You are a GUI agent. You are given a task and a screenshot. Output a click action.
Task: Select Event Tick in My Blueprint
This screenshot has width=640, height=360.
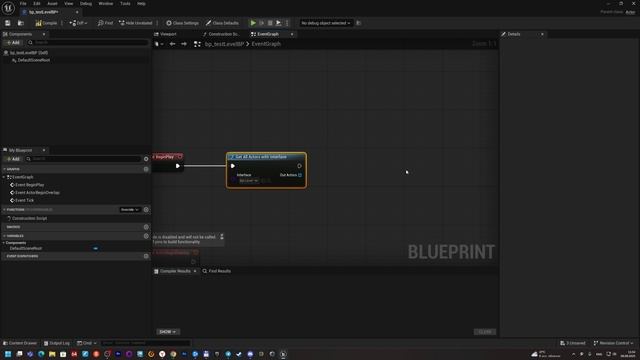pos(24,200)
